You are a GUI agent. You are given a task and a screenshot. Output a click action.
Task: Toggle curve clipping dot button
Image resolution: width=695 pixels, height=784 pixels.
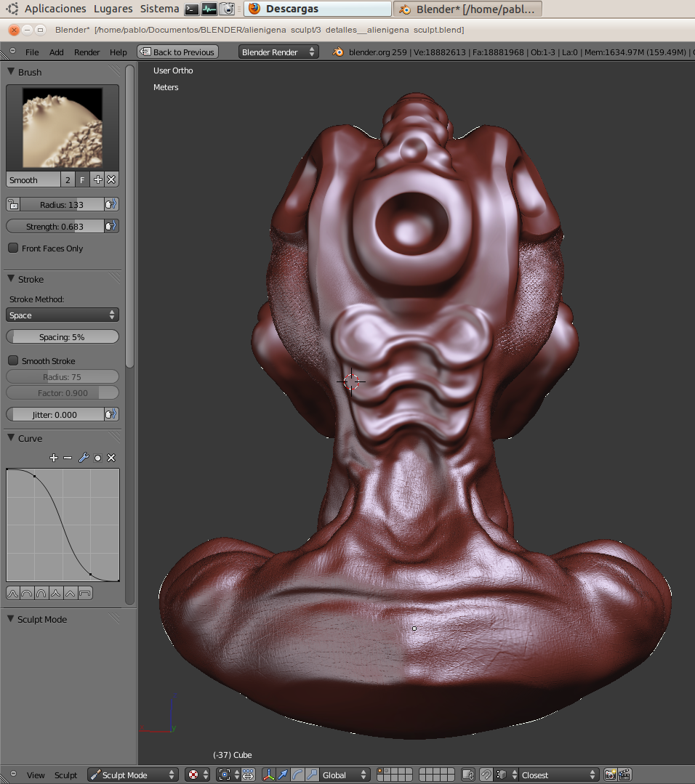[x=97, y=458]
